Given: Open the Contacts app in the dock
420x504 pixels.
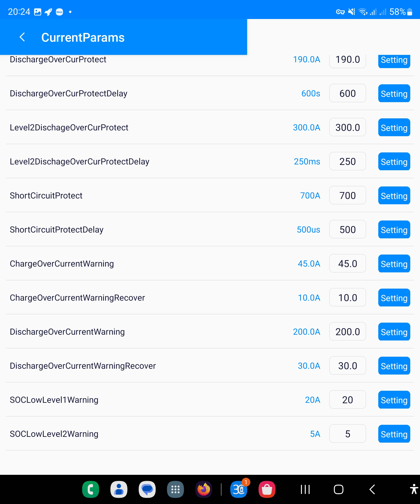Looking at the screenshot, I should click(x=119, y=489).
